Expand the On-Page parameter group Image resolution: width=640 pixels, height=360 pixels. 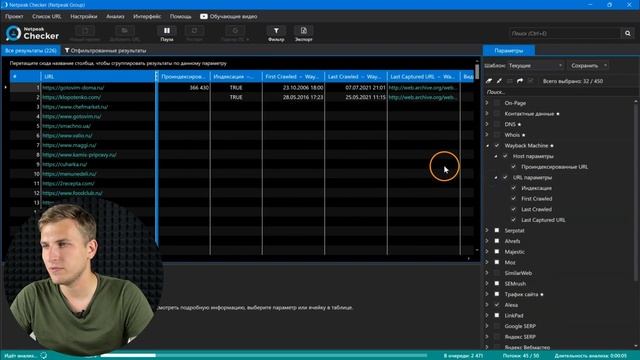(487, 103)
